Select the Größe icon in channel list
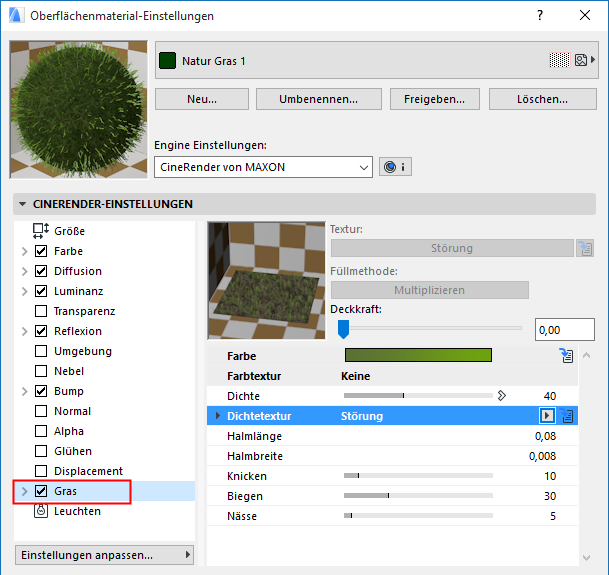The image size is (609, 575). click(41, 231)
